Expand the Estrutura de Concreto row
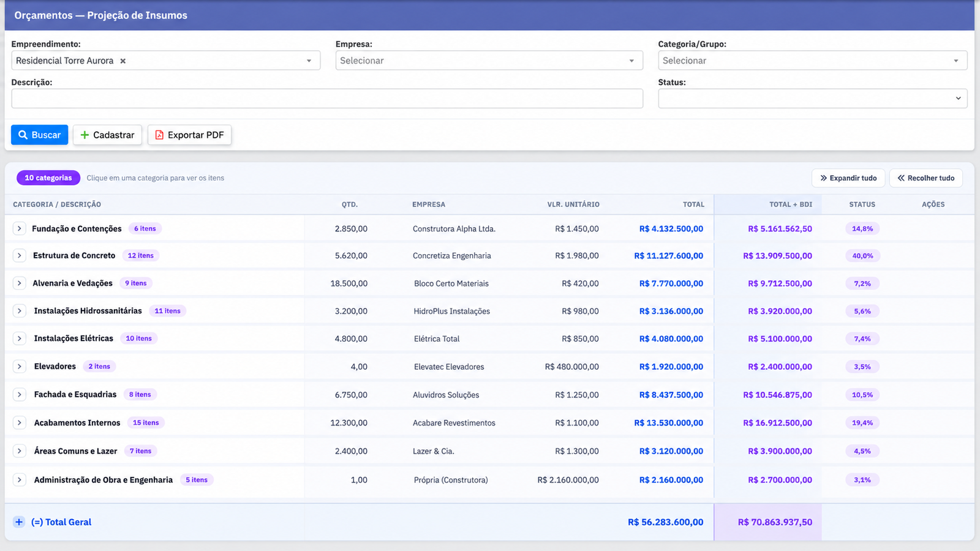 pyautogui.click(x=19, y=255)
